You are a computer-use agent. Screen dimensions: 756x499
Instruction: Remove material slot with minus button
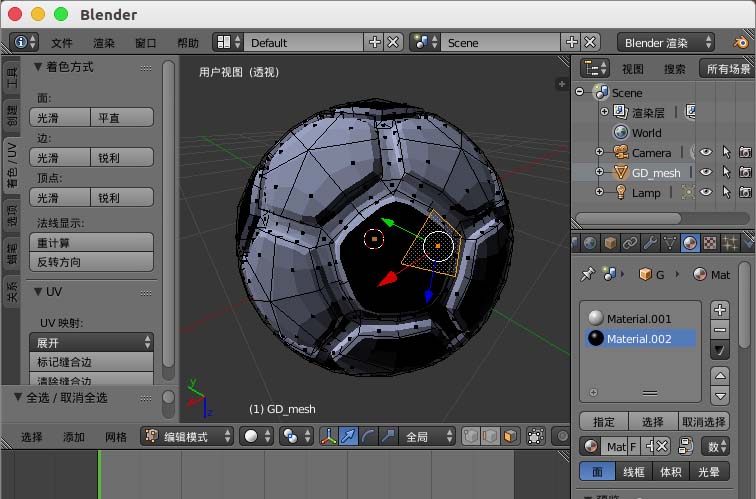[720, 330]
